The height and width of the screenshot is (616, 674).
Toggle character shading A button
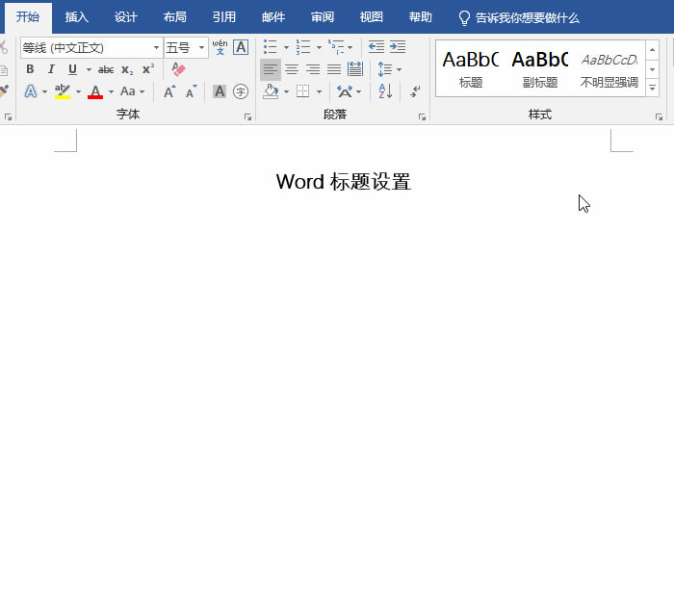click(220, 91)
